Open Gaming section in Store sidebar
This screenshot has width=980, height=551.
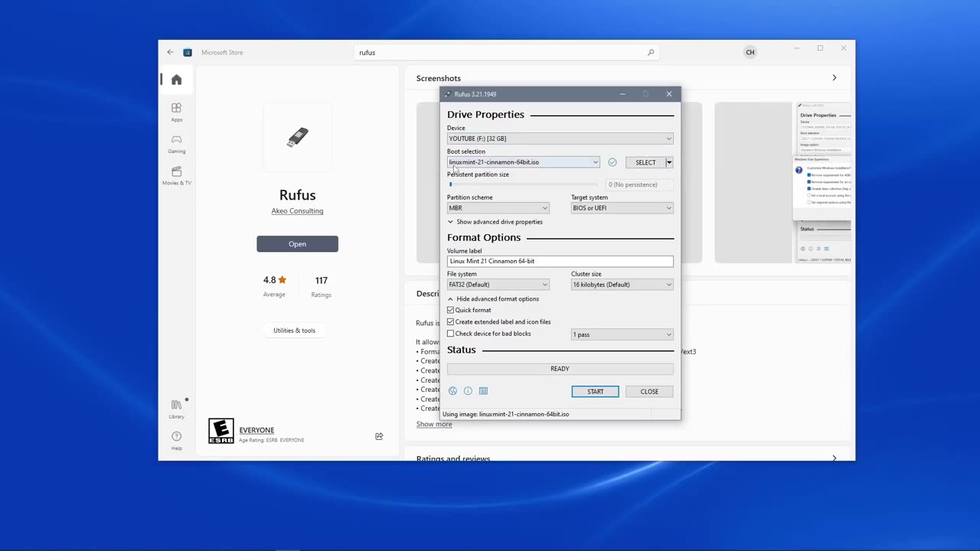pos(177,144)
